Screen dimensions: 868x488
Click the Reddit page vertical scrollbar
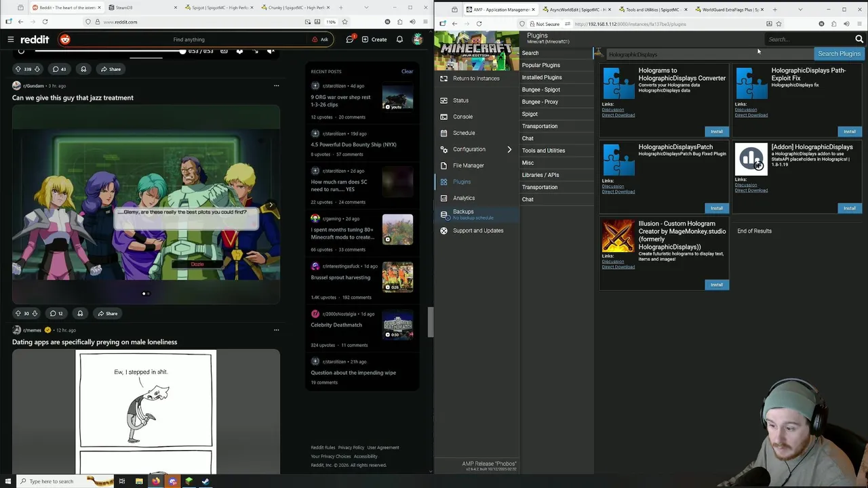(430, 322)
